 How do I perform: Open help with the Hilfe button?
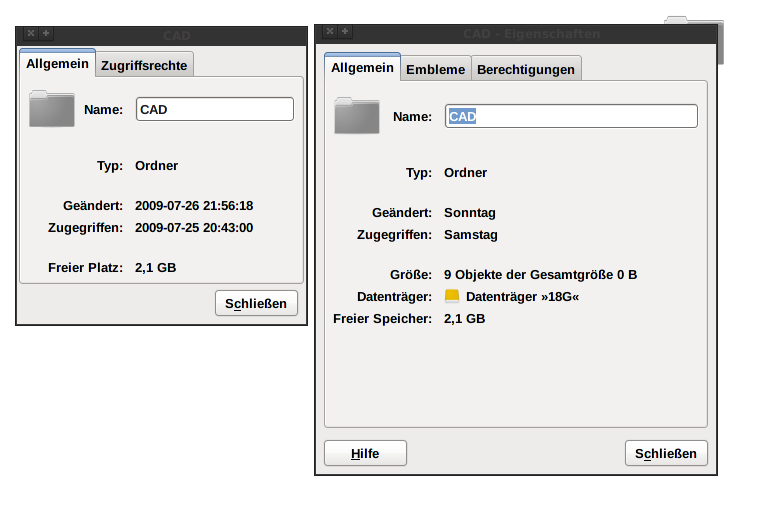[x=365, y=453]
